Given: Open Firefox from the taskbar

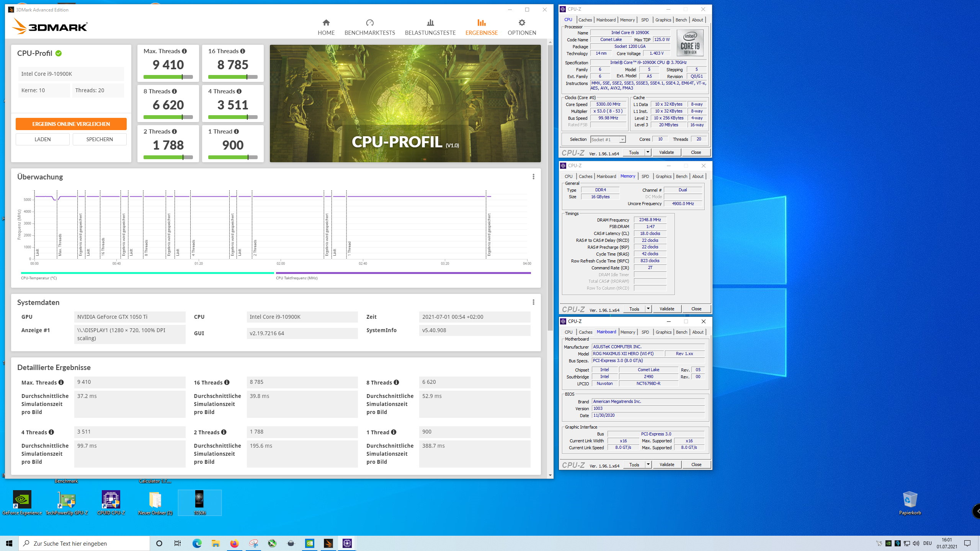Looking at the screenshot, I should (x=234, y=543).
